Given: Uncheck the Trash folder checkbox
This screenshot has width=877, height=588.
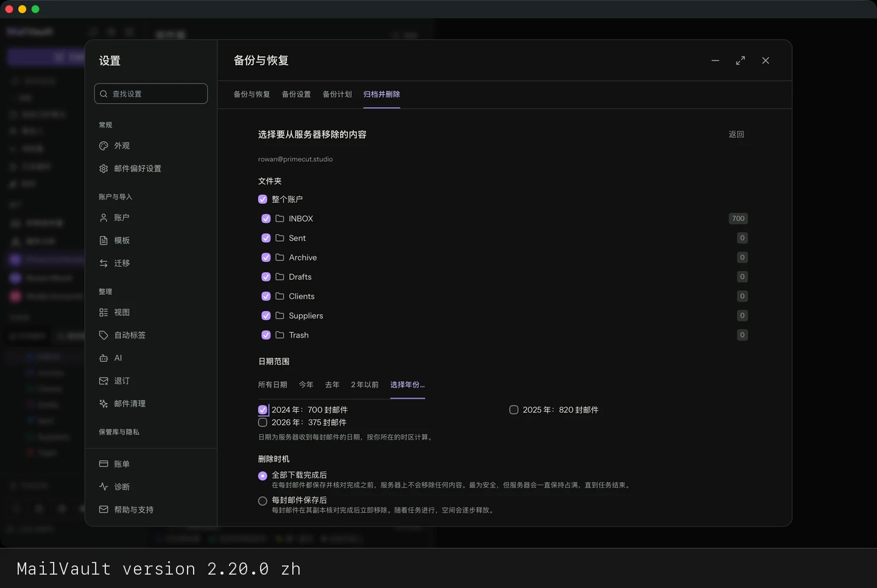Looking at the screenshot, I should click(x=266, y=335).
